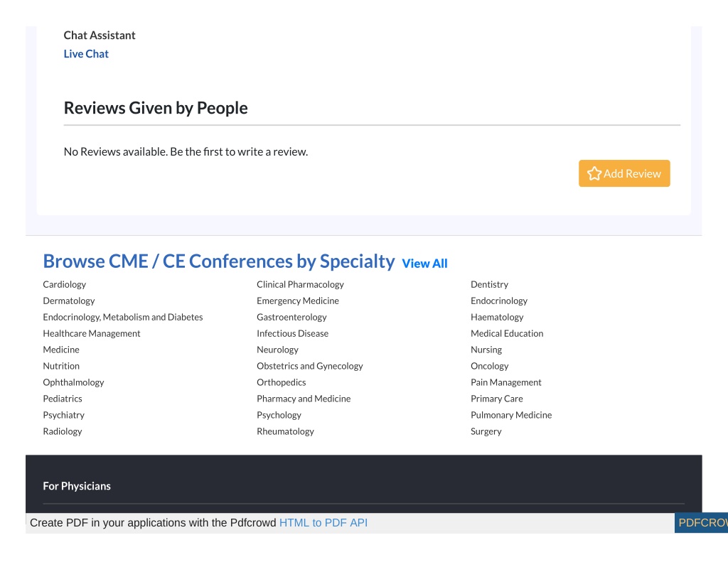Open Endocrinology, Metabolism and Diabetes link
Screen dimensions: 728x562
click(x=123, y=317)
